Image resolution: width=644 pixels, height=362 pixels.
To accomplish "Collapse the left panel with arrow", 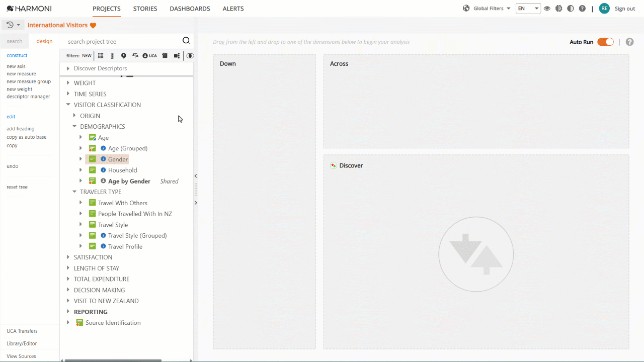I will coord(196,176).
